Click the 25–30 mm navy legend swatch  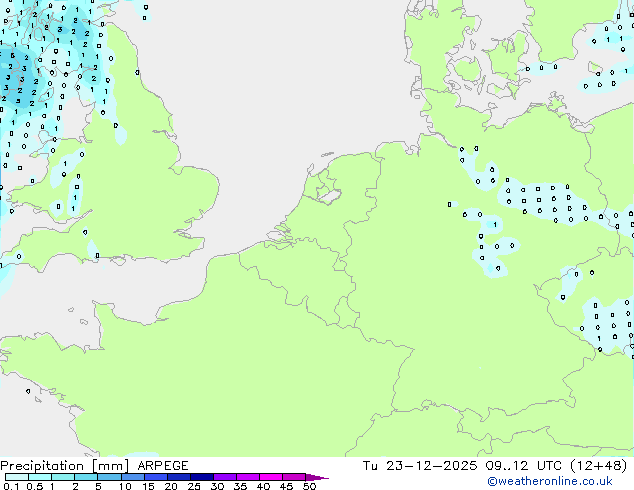pos(201,477)
